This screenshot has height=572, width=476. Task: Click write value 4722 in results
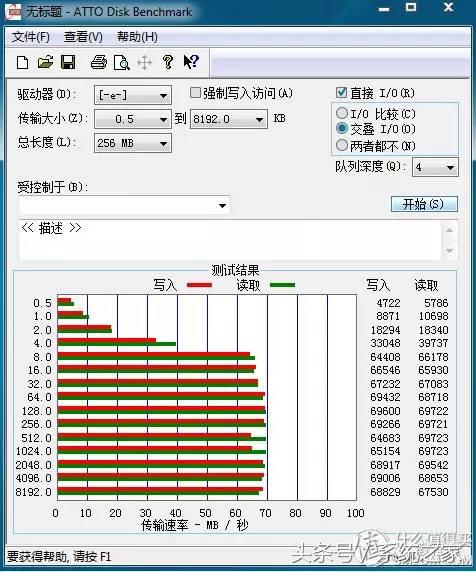388,303
